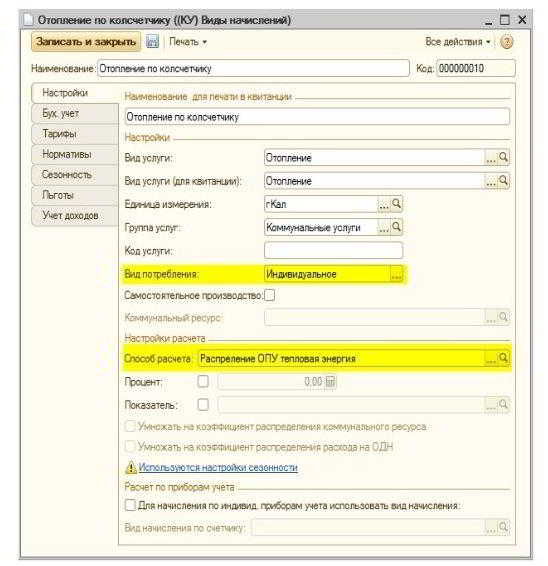Switch to the Тарифы tab
This screenshot has height=566, width=548.
point(75,134)
